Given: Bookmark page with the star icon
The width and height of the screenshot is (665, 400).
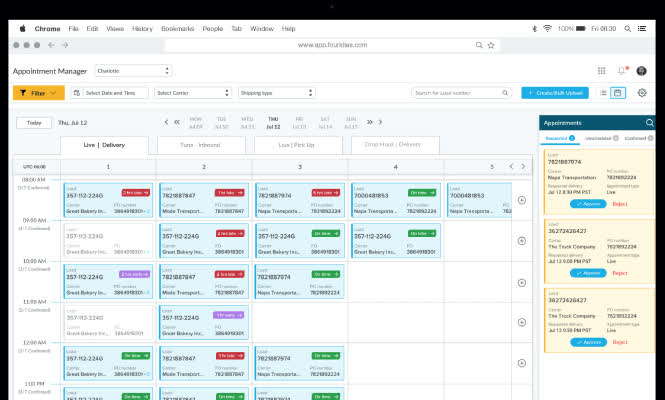Looking at the screenshot, I should [491, 45].
